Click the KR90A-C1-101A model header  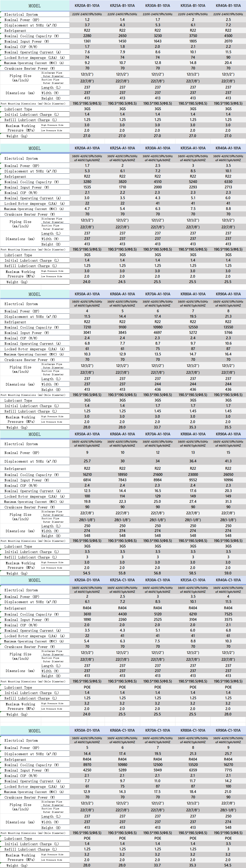228,730
